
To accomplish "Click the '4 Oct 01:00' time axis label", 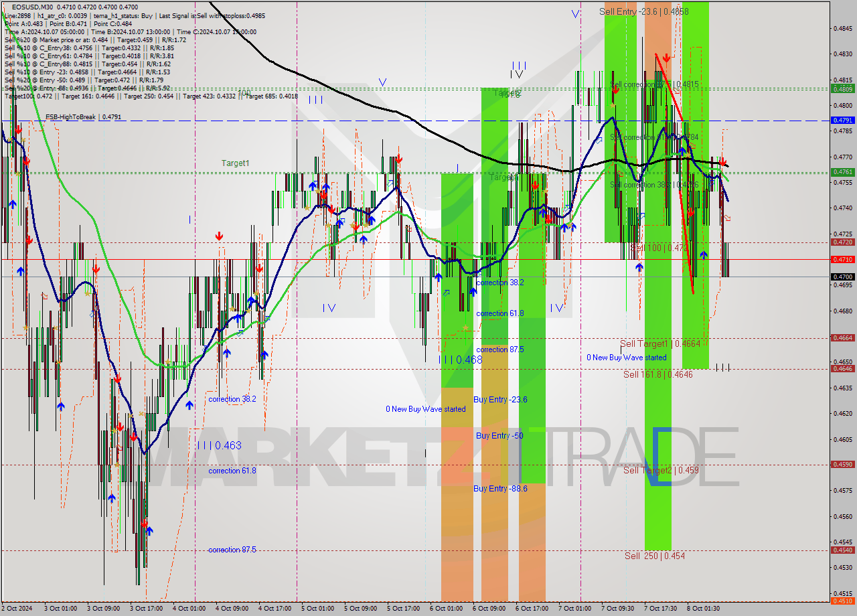I will click(189, 609).
